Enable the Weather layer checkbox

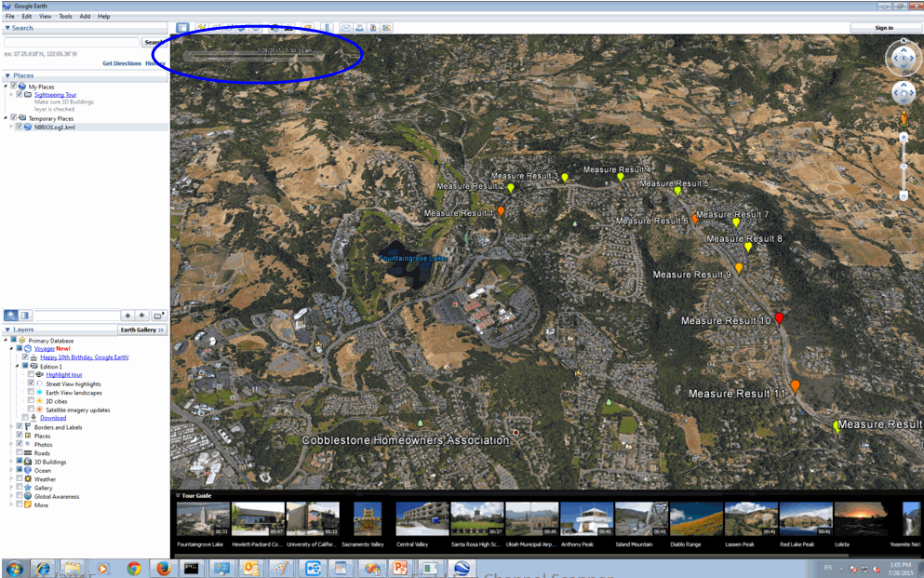pyautogui.click(x=20, y=478)
